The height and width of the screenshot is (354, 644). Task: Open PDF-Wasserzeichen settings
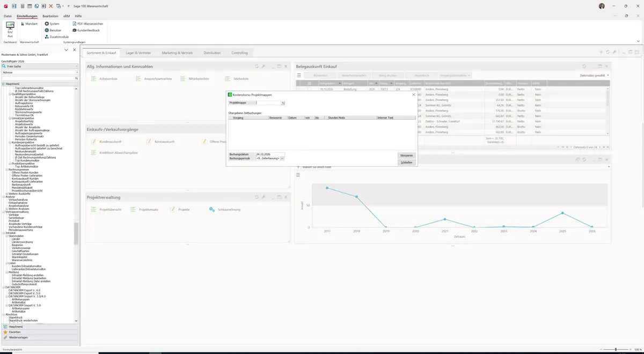click(x=88, y=24)
